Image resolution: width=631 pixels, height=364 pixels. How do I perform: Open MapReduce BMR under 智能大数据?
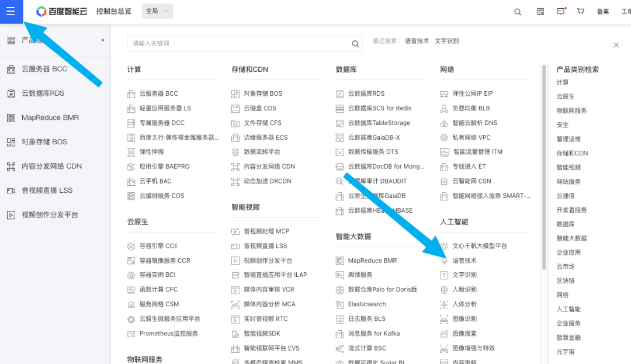point(372,261)
